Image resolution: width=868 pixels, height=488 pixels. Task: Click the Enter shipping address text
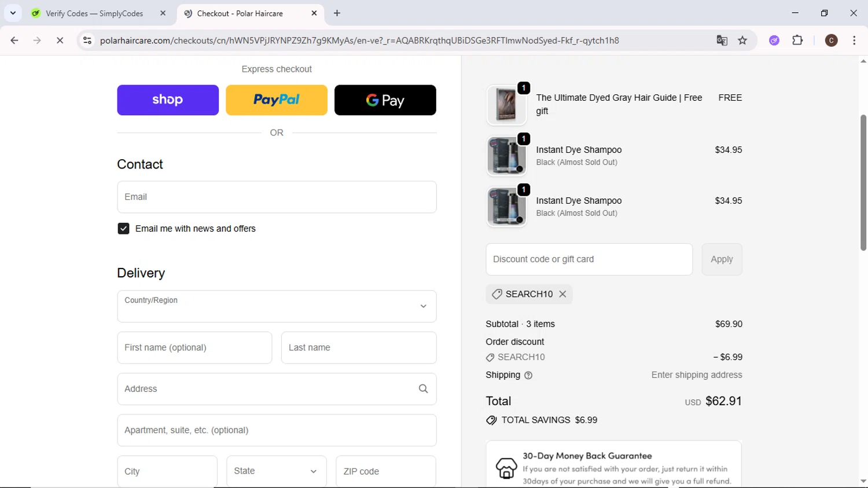[697, 375]
